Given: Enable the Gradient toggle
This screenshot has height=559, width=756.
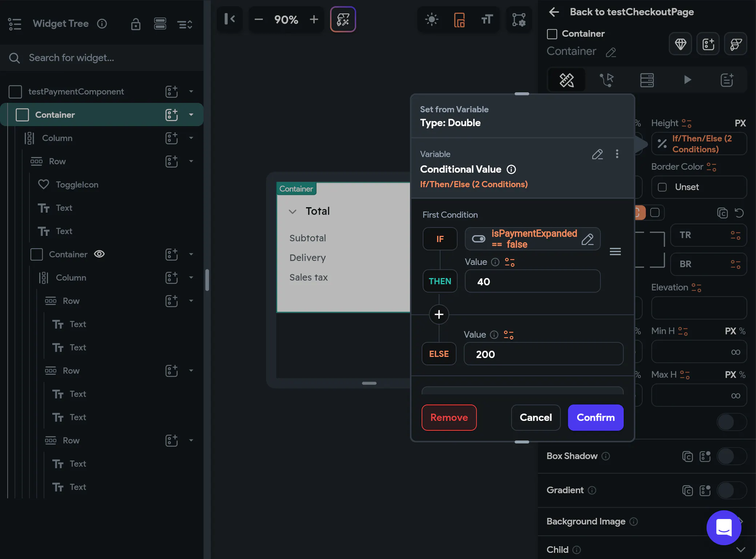Looking at the screenshot, I should coord(731,490).
